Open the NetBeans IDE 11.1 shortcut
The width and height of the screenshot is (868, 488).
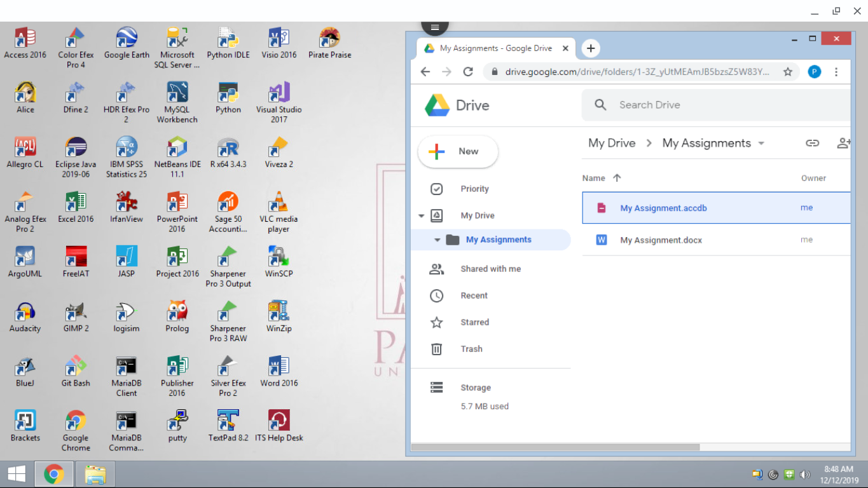[177, 157]
